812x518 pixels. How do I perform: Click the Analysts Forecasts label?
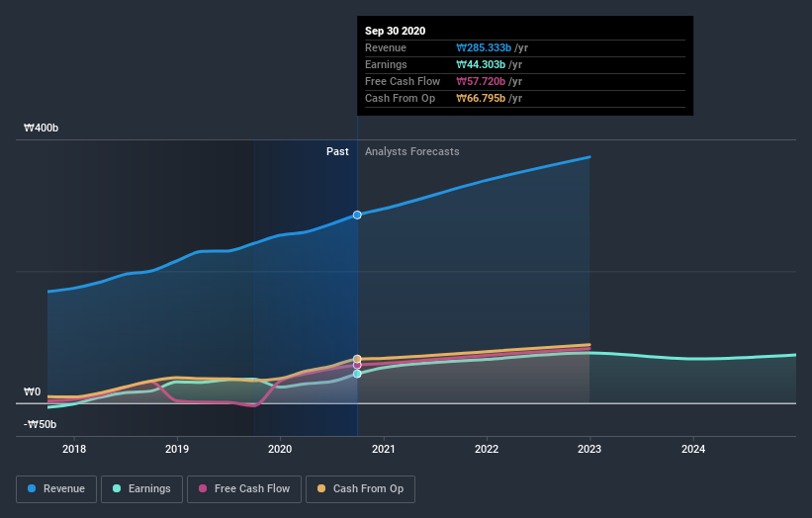412,151
